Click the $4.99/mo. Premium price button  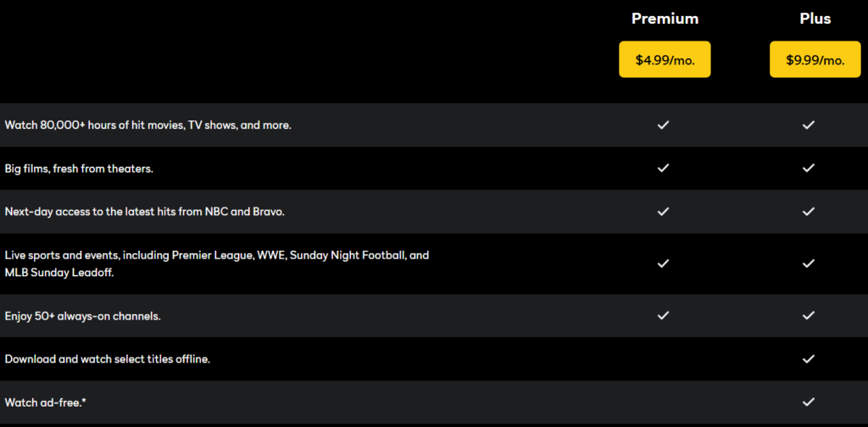pyautogui.click(x=665, y=59)
